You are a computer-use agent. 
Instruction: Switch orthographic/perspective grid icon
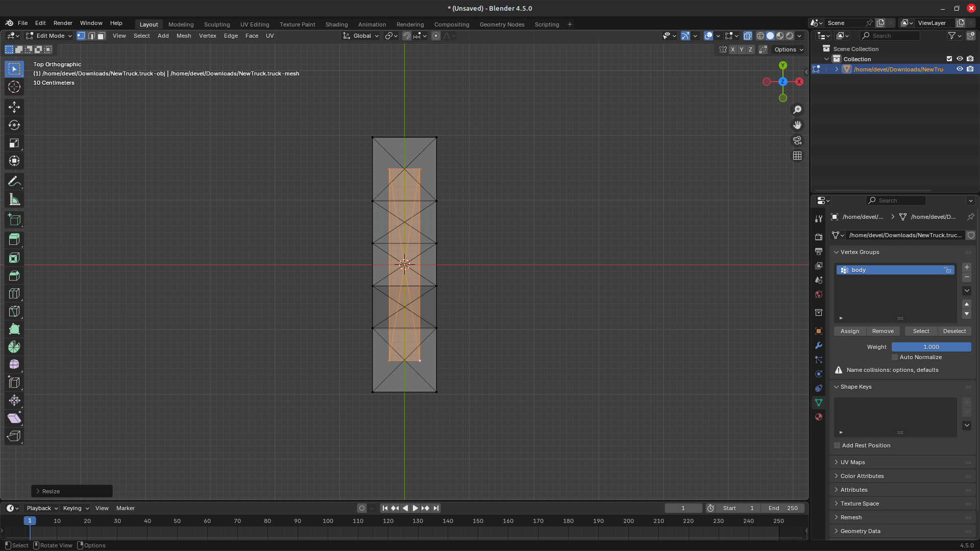tap(797, 156)
